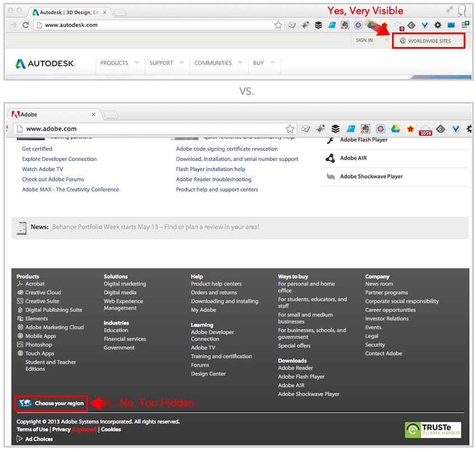
Task: Click the Flash Player icon in the right-hand list
Action: point(330,140)
